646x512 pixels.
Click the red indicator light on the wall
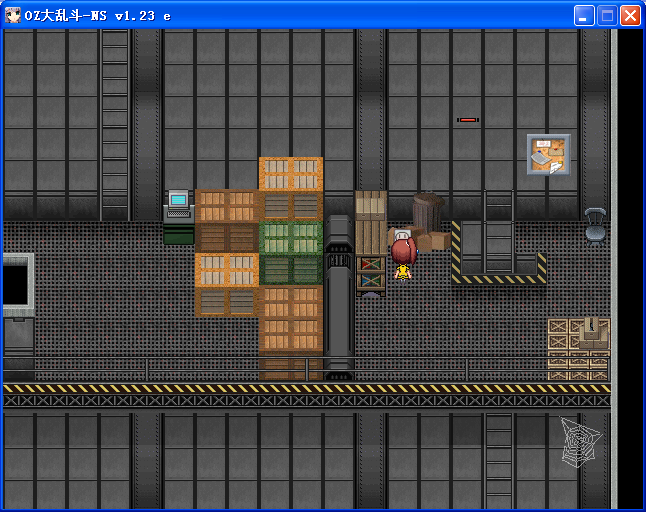click(x=468, y=120)
